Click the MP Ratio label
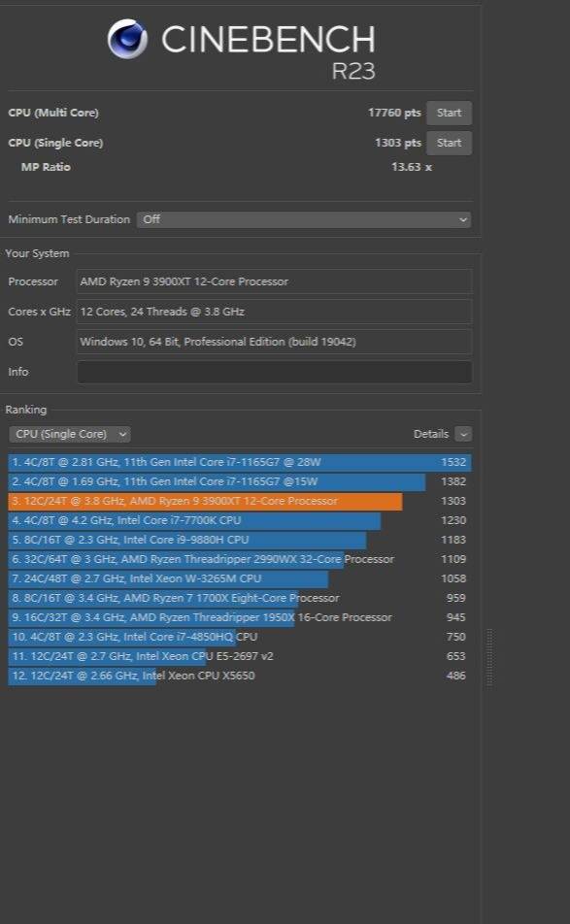The width and height of the screenshot is (570, 924). (46, 167)
